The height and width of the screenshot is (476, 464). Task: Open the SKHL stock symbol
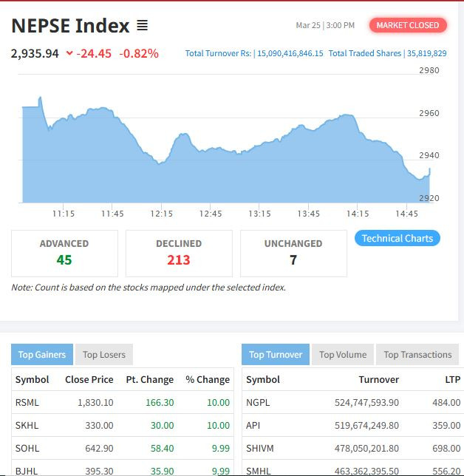click(27, 426)
